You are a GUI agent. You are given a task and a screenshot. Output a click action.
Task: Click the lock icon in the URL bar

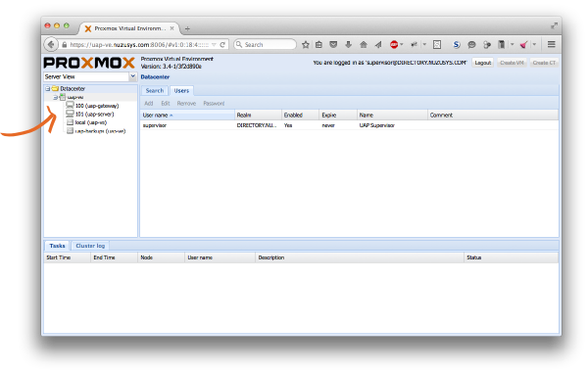[64, 45]
